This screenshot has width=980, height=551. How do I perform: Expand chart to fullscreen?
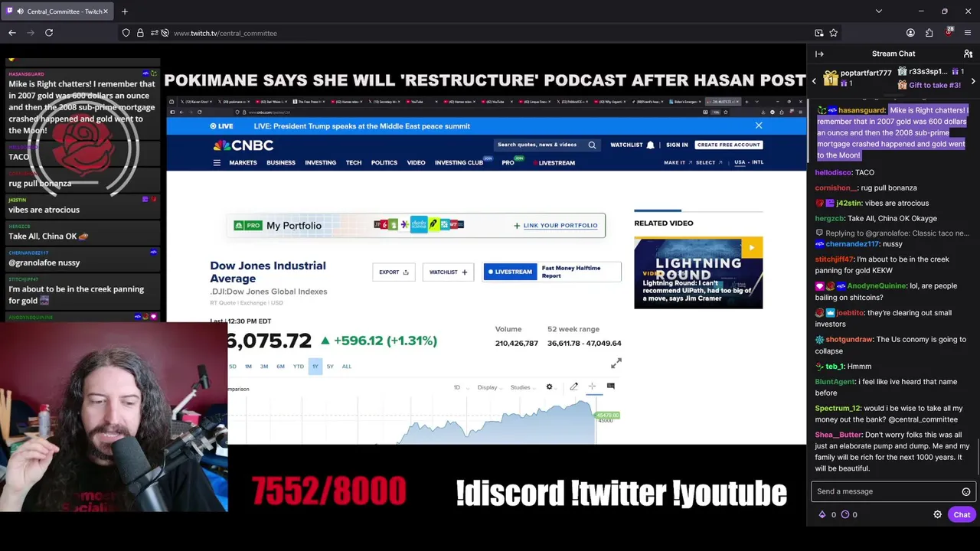click(616, 364)
